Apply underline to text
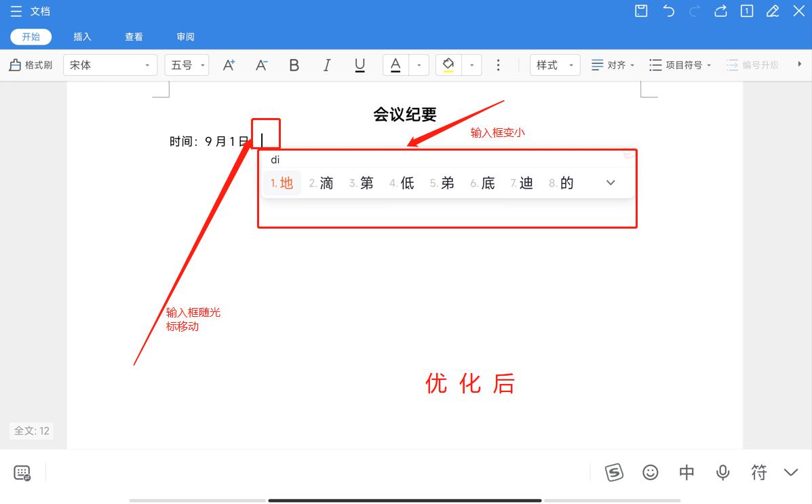Viewport: 812px width, 504px height. pyautogui.click(x=360, y=64)
